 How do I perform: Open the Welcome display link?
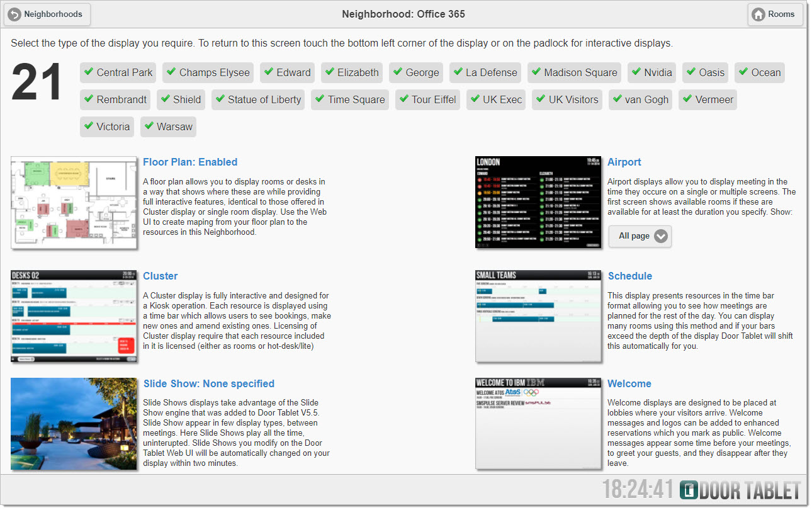pyautogui.click(x=629, y=383)
